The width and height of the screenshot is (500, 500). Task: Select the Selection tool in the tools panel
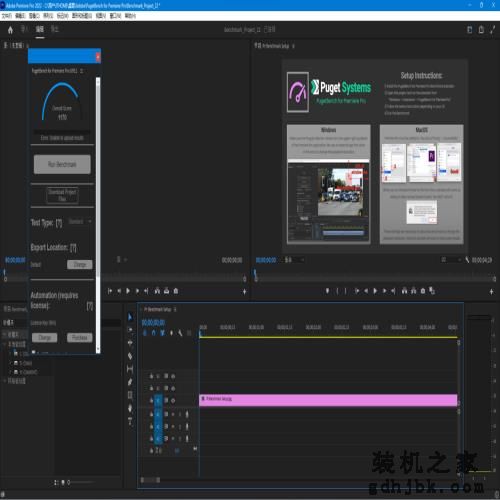[x=130, y=317]
